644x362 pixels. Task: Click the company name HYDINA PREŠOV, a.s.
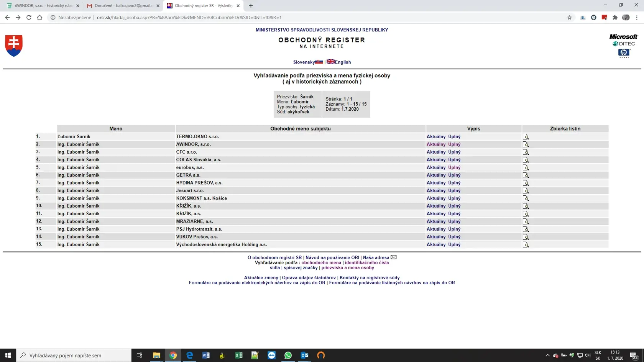pos(199,183)
